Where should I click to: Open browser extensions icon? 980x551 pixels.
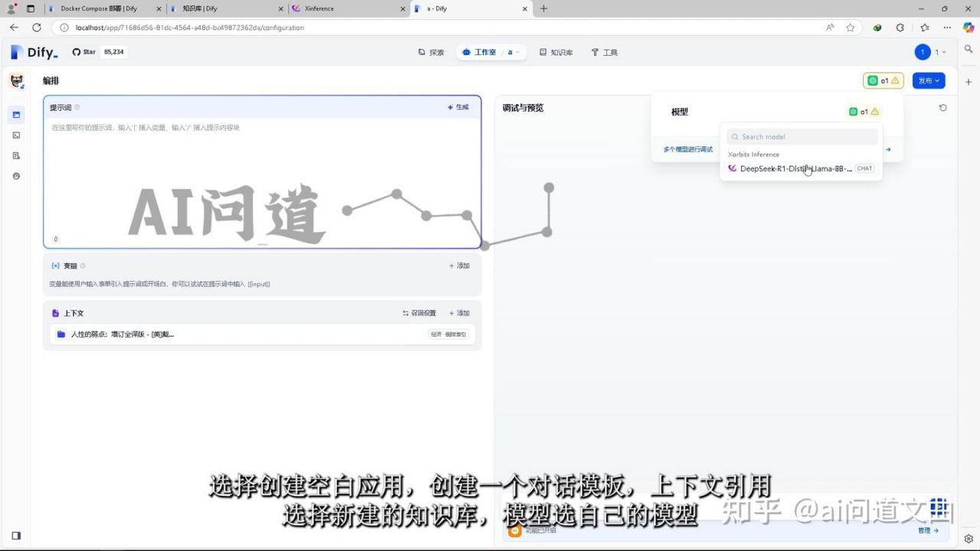[900, 28]
